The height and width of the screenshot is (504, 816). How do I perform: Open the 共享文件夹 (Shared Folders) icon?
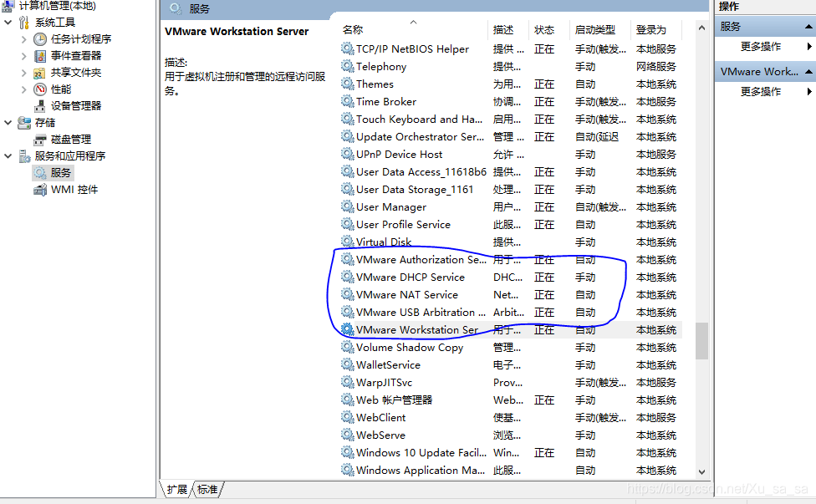[x=41, y=72]
